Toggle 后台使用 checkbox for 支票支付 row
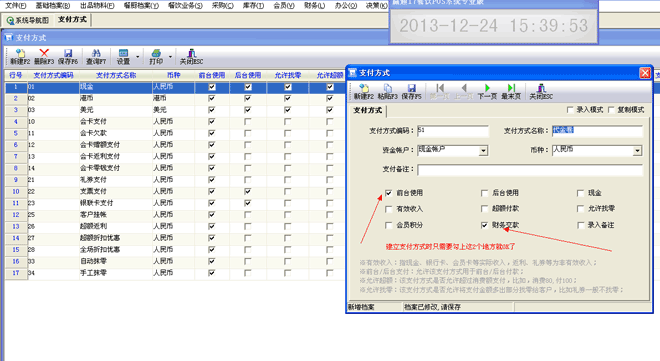 coord(248,191)
